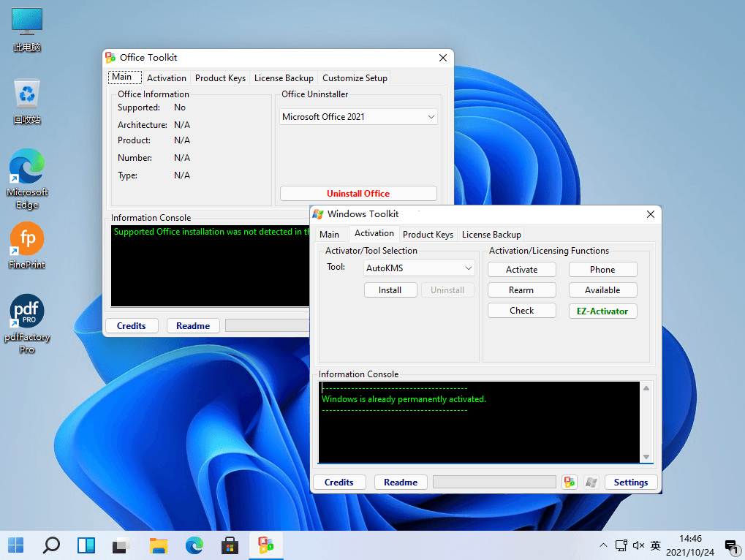Open License Backup tab in Windows Toolkit
Image resolution: width=745 pixels, height=560 pixels.
pos(491,234)
